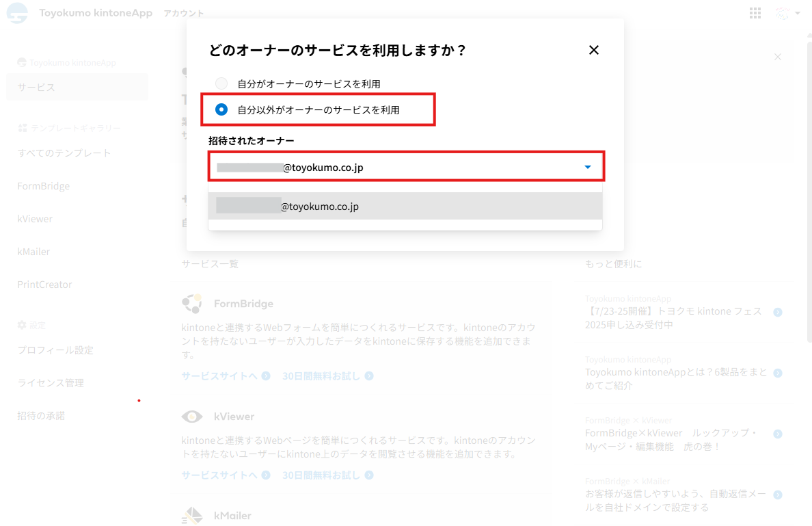Viewport: 812px width, 526px height.
Task: Open トヨクモ kintone フェス 2025 news item
Action: coord(673,317)
